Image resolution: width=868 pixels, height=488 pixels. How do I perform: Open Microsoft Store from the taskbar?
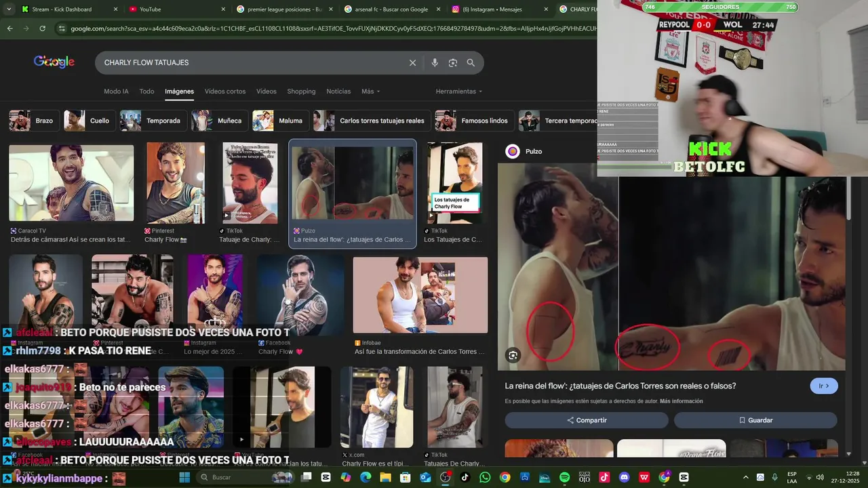tap(406, 477)
